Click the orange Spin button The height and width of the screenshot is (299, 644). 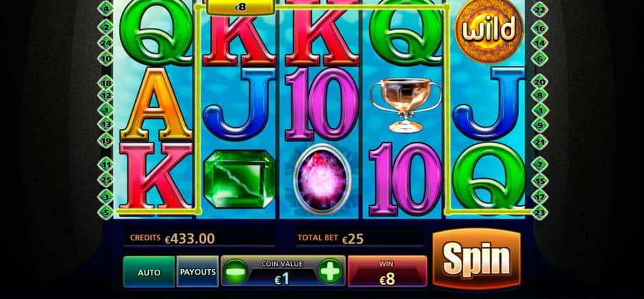pyautogui.click(x=477, y=258)
